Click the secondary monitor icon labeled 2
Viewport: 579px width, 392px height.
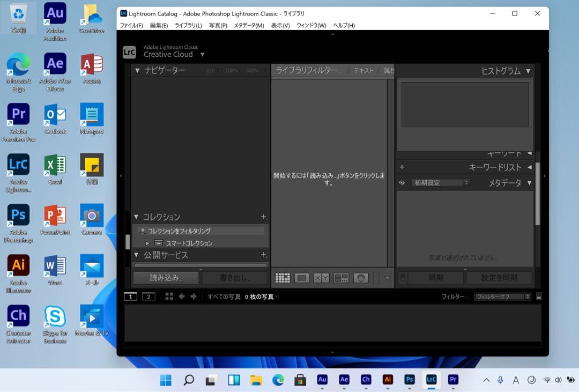148,296
